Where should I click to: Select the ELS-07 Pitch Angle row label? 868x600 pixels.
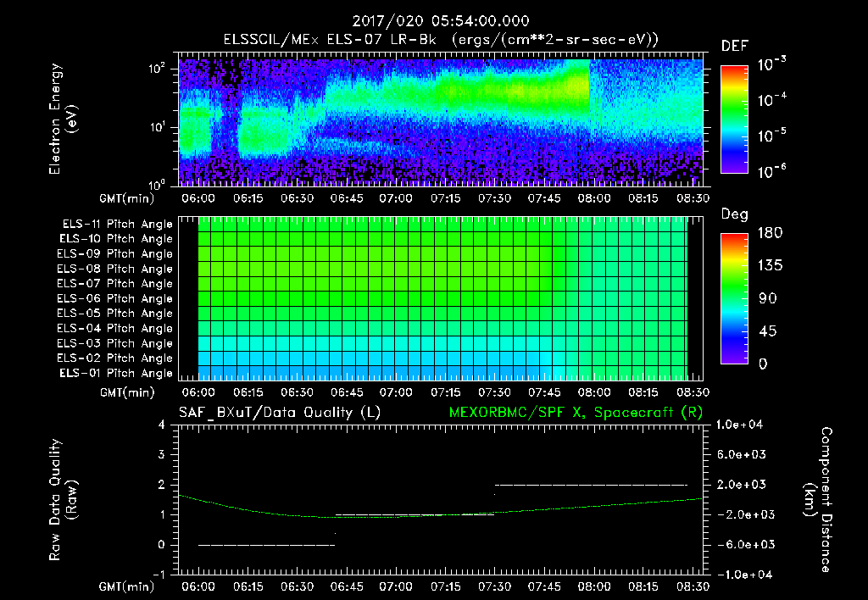[x=114, y=283]
